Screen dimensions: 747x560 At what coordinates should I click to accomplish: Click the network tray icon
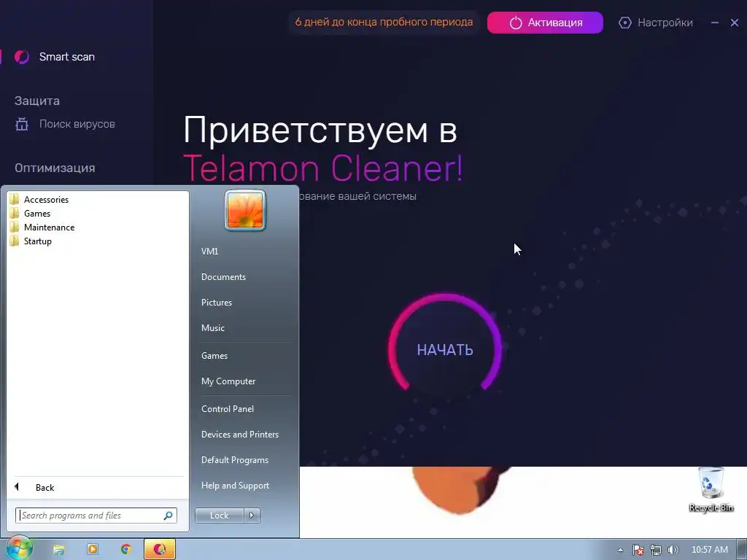(656, 550)
